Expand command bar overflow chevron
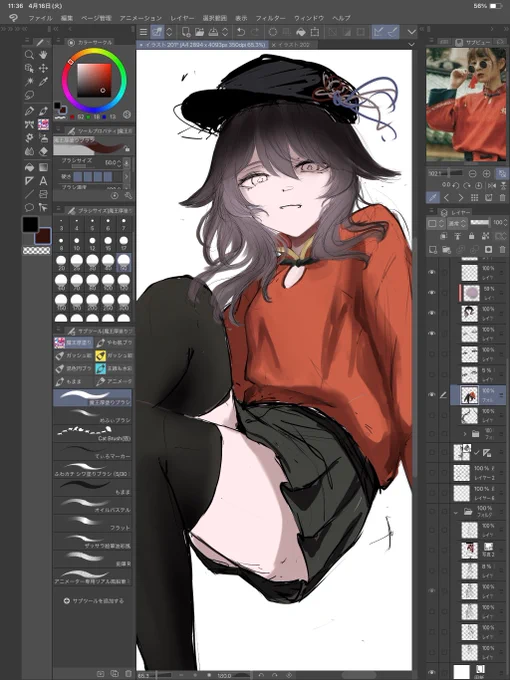Screen dimensions: 510x680 (411, 32)
